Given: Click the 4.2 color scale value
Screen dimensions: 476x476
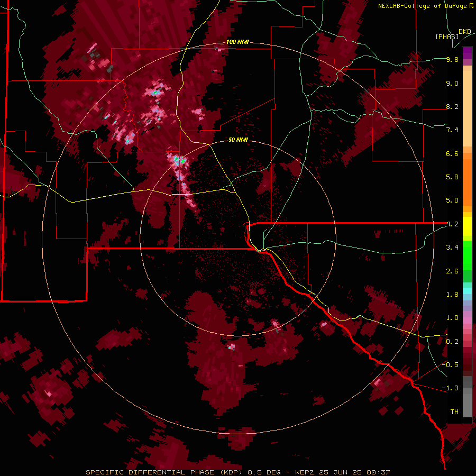Looking at the screenshot, I should [x=452, y=224].
